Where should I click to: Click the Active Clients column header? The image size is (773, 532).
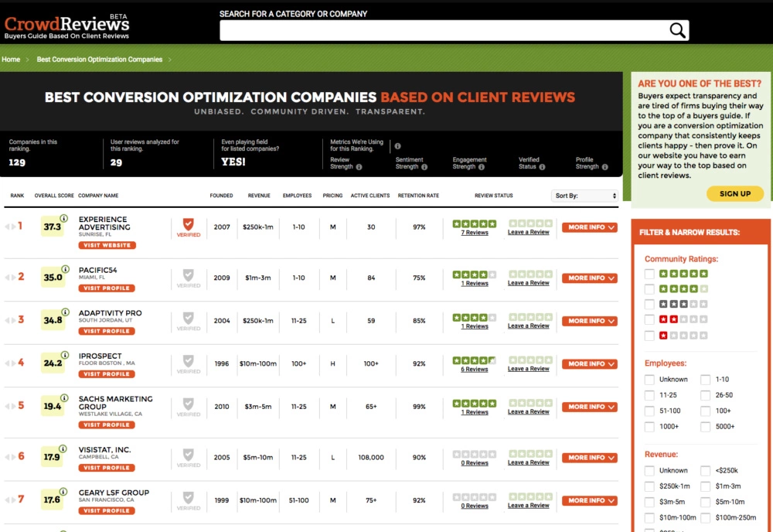pyautogui.click(x=370, y=196)
